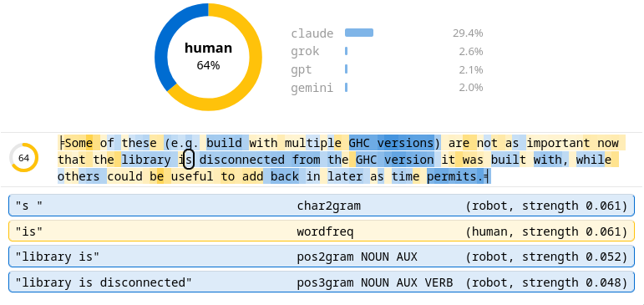The width and height of the screenshot is (644, 305).
Task: Click the word "important" in the passage
Action: [559, 143]
